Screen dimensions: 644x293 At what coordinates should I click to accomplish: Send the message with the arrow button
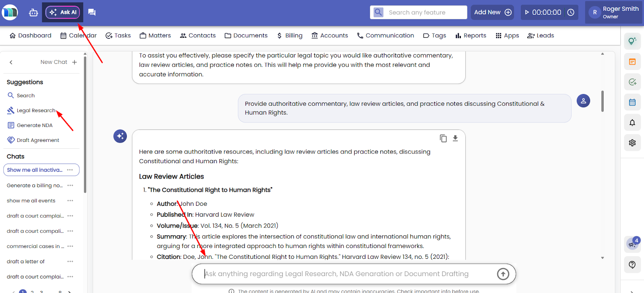click(503, 274)
